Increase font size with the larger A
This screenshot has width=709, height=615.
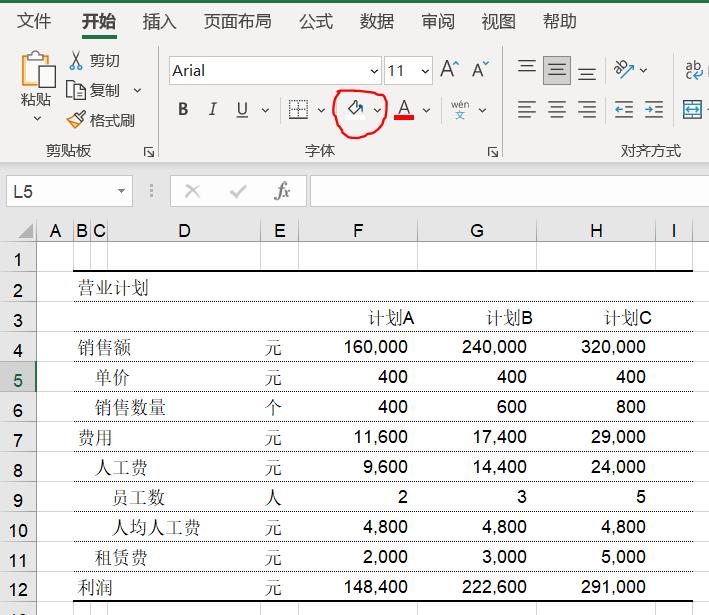pos(449,70)
